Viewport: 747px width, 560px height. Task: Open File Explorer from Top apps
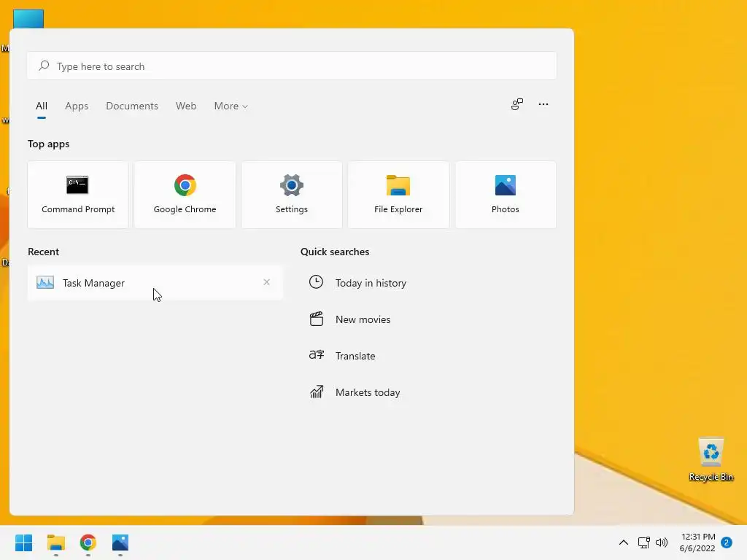point(398,195)
